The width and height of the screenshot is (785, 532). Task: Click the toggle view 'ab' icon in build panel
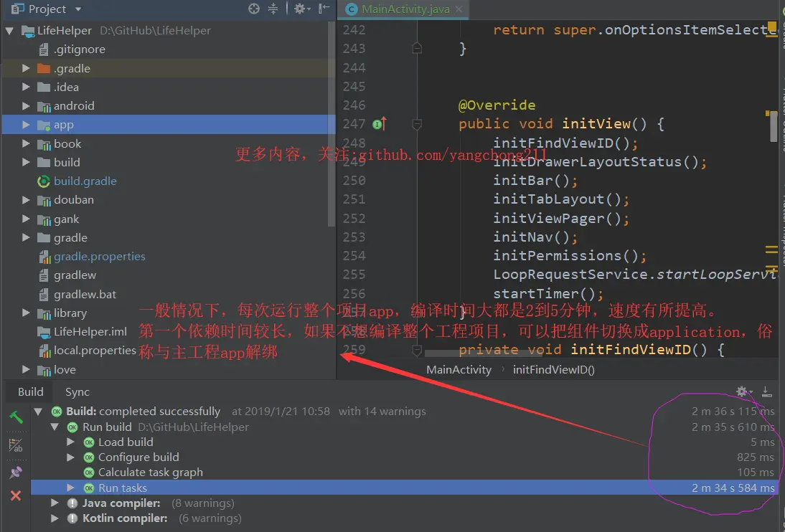click(x=16, y=445)
